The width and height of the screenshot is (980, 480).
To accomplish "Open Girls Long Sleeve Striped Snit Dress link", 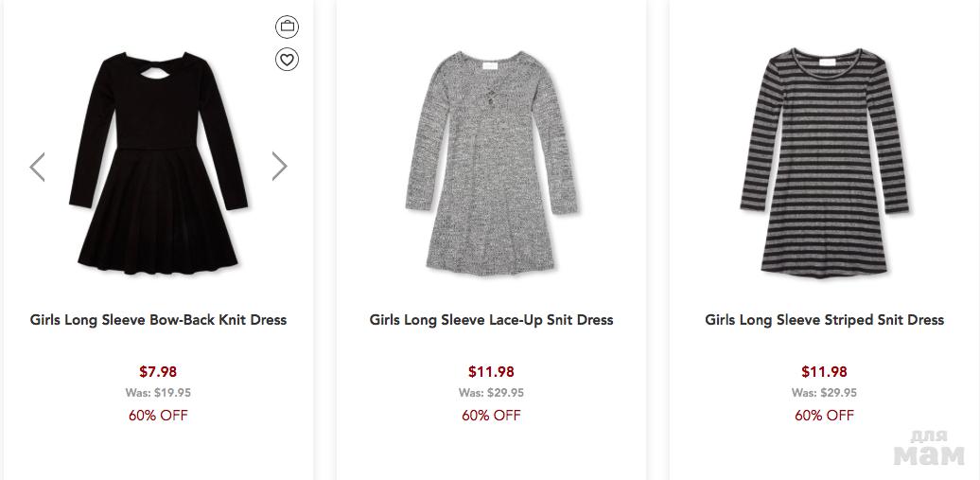I will (x=824, y=320).
